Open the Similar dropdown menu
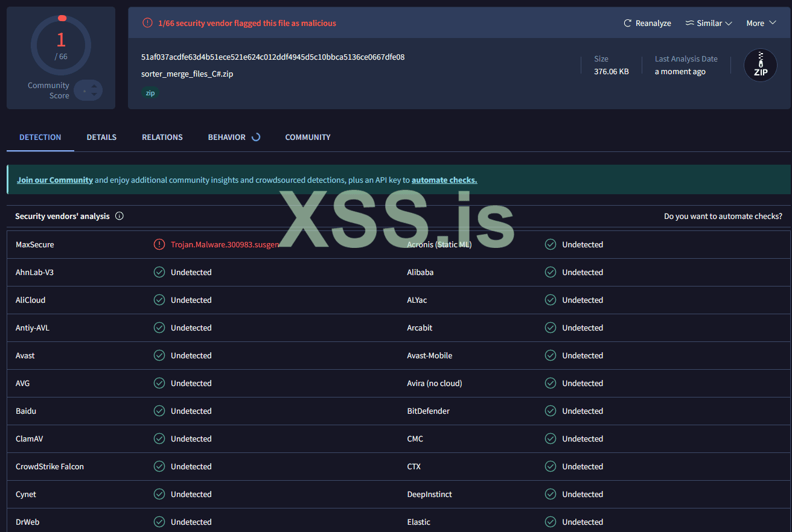This screenshot has height=532, width=792. [709, 23]
